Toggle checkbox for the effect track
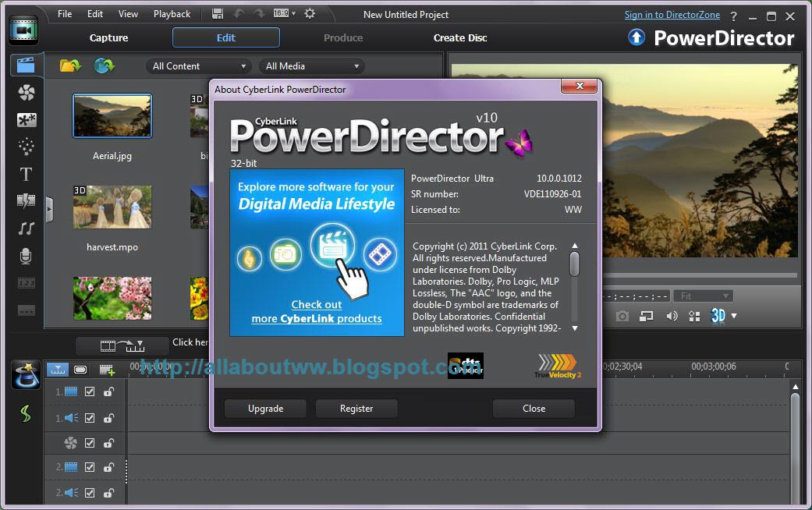The image size is (812, 510). (x=90, y=443)
